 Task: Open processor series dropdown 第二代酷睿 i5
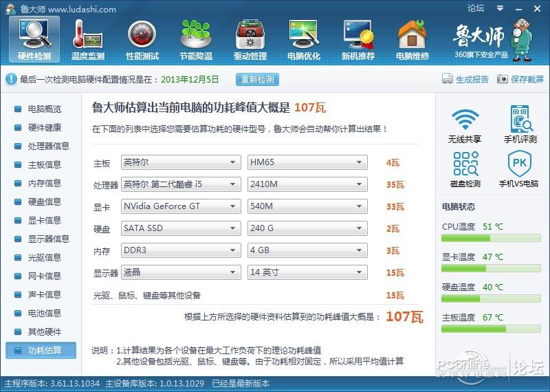(181, 184)
